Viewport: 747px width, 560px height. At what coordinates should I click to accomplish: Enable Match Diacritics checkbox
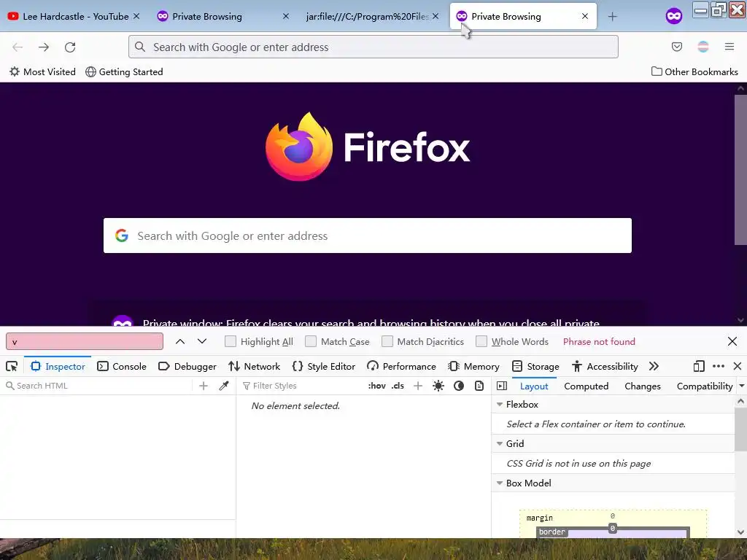387,341
